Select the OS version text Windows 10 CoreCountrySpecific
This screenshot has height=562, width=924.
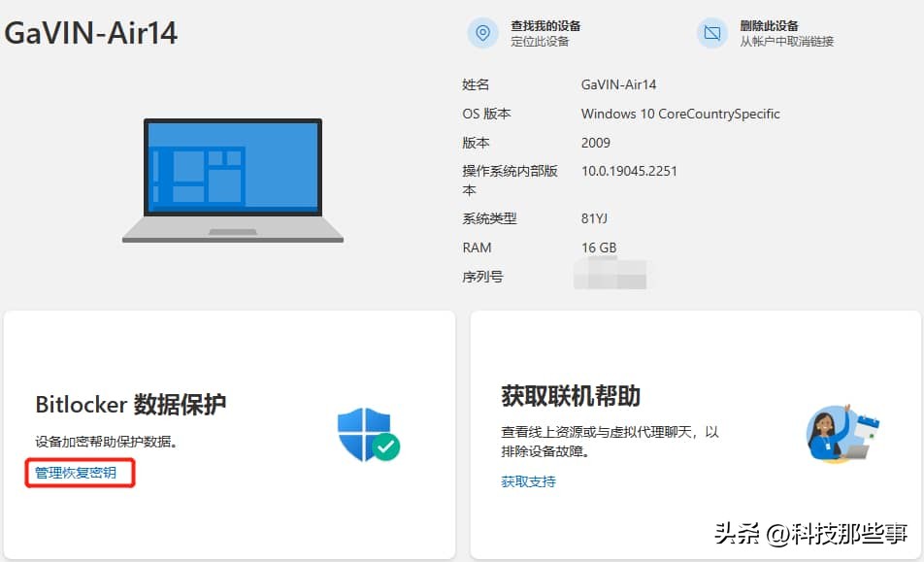coord(678,114)
